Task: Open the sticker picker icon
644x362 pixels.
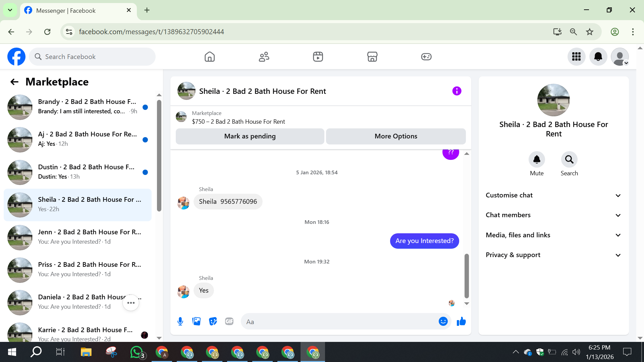Action: pyautogui.click(x=213, y=322)
